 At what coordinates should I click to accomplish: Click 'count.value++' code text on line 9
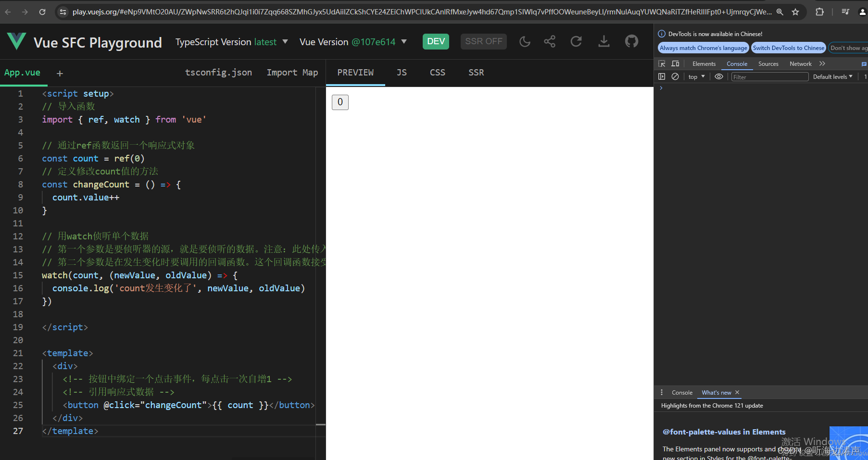(86, 198)
